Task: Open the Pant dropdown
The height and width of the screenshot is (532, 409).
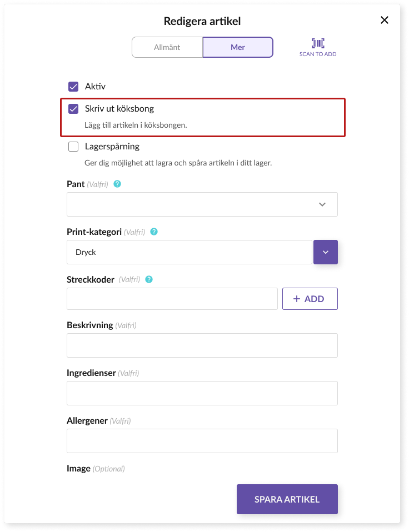Action: [202, 204]
